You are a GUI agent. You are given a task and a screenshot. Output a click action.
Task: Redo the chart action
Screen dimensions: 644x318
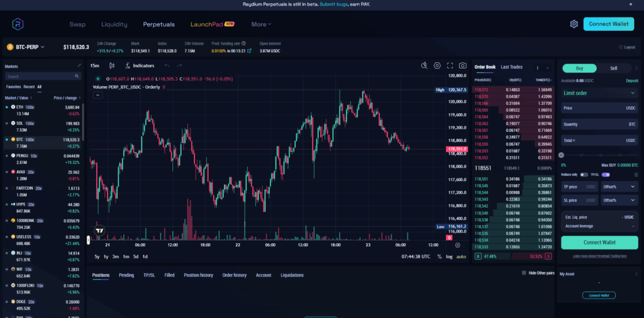[x=179, y=65]
